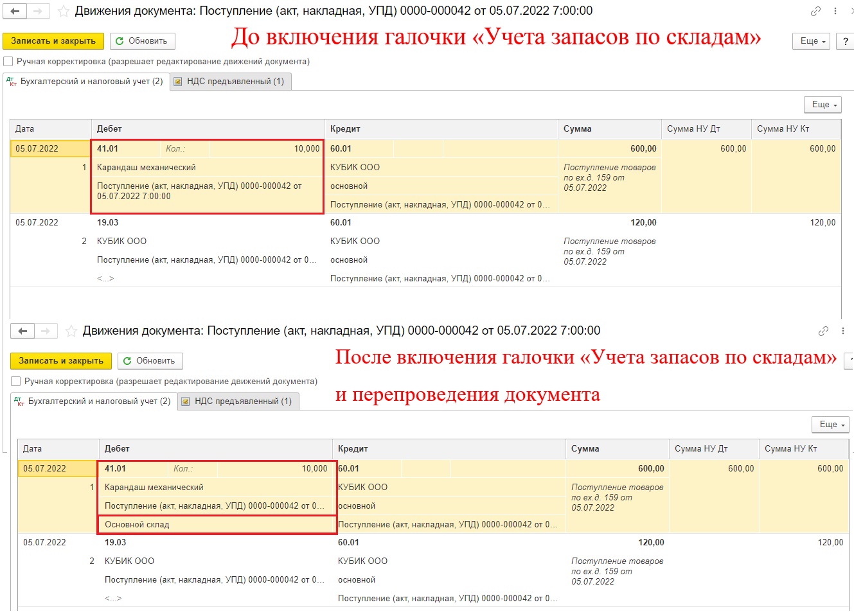Click 'Обновить' in the upper window
The height and width of the screenshot is (616, 854).
[142, 41]
